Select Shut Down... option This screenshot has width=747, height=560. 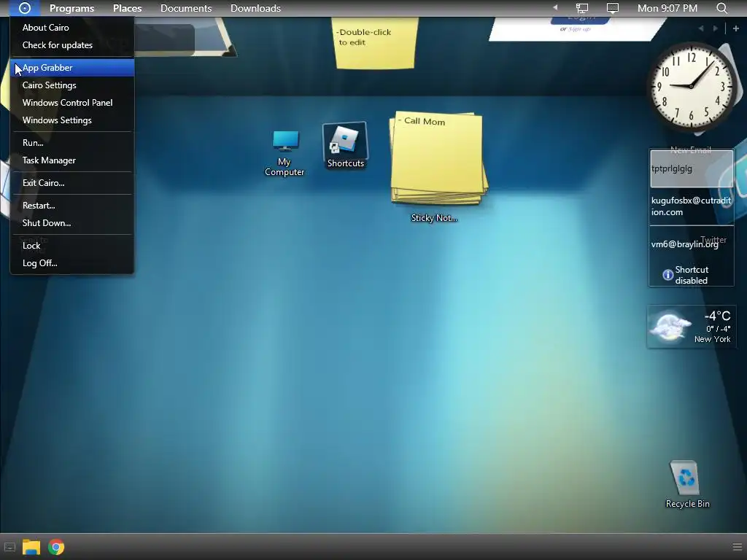[x=72, y=223]
